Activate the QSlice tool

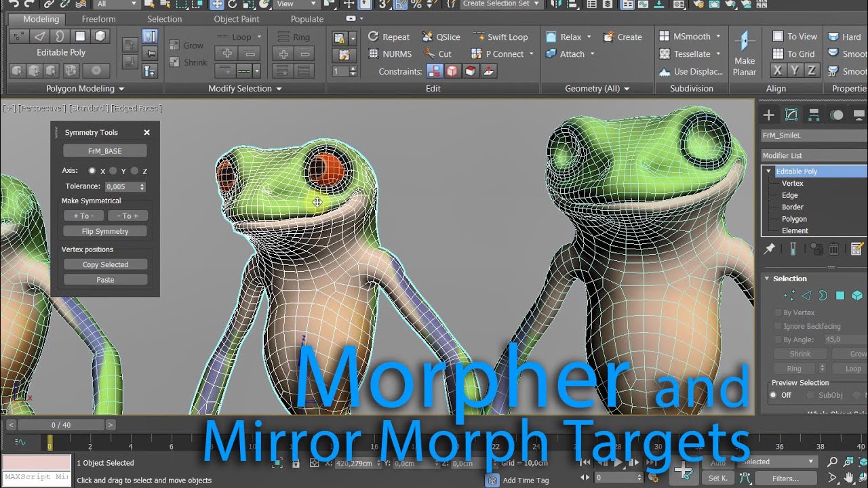coord(441,37)
